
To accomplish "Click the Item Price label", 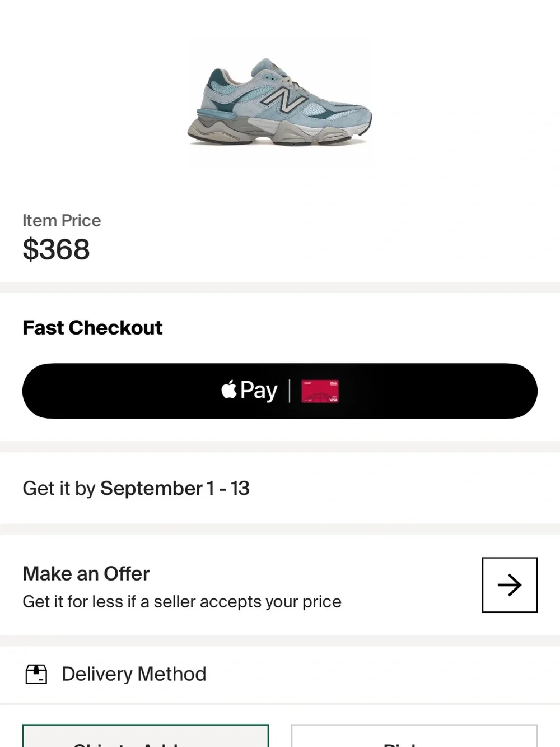I will [x=62, y=221].
